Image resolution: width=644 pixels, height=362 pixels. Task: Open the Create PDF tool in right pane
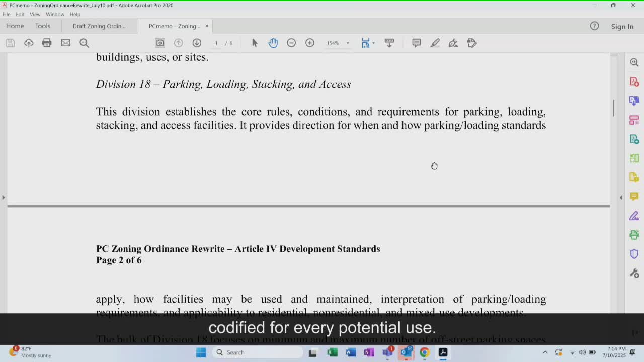[634, 81]
